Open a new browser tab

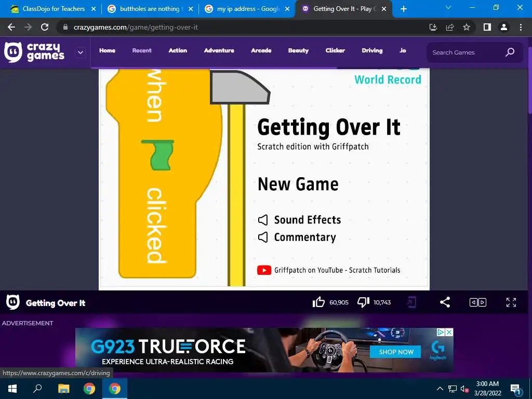point(403,9)
